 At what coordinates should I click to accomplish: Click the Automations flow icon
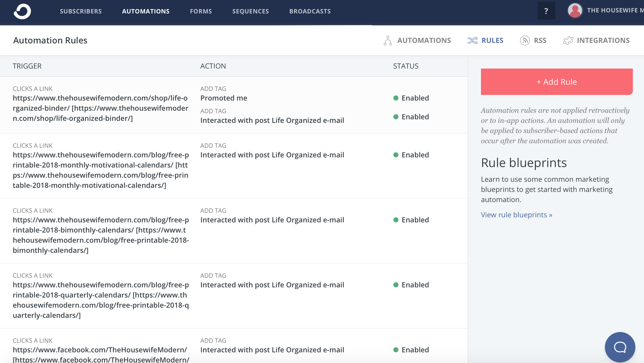388,41
